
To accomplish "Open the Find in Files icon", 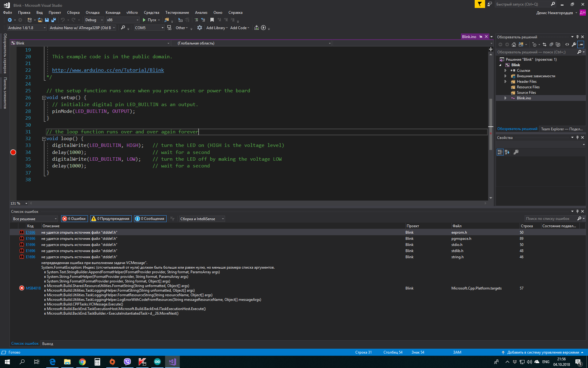I will pyautogui.click(x=167, y=20).
